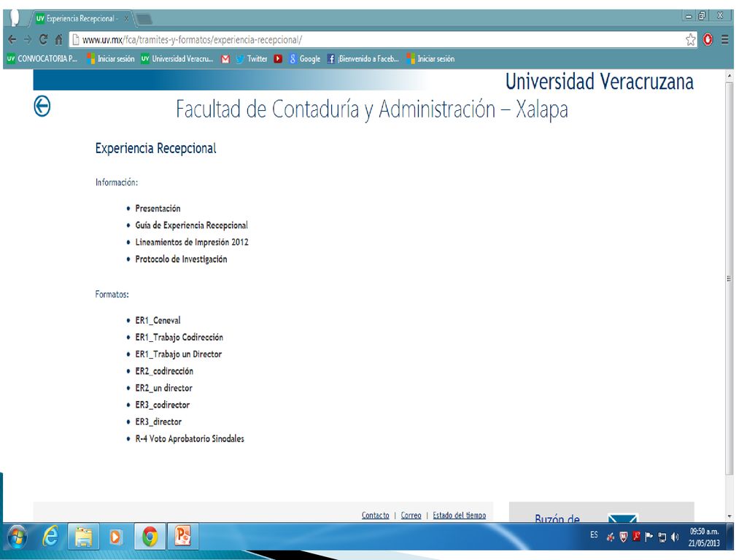
Task: Open the Twitter bookmark
Action: tap(252, 58)
